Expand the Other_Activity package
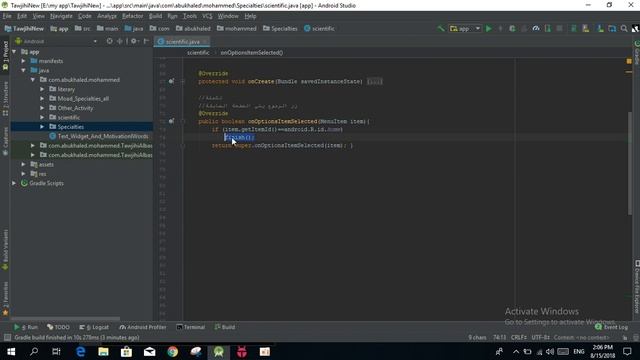 click(x=42, y=108)
